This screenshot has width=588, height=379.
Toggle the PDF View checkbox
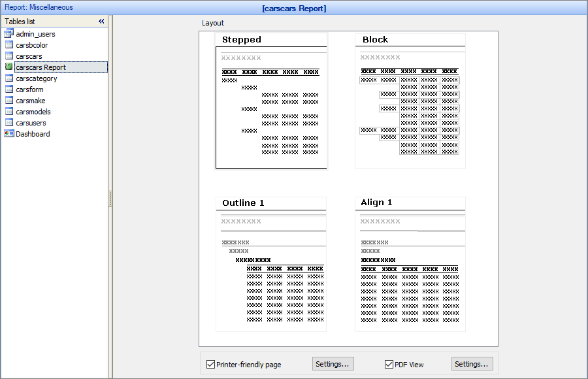389,364
